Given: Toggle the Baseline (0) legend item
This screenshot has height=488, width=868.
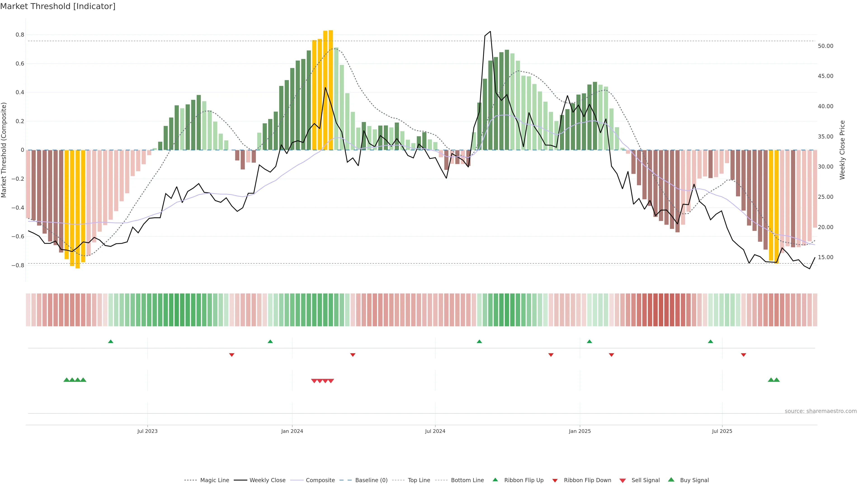Looking at the screenshot, I should (371, 480).
